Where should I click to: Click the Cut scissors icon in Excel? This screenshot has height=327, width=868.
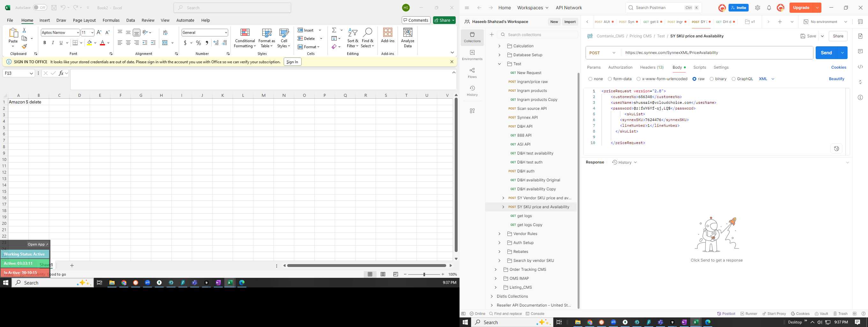tap(24, 30)
